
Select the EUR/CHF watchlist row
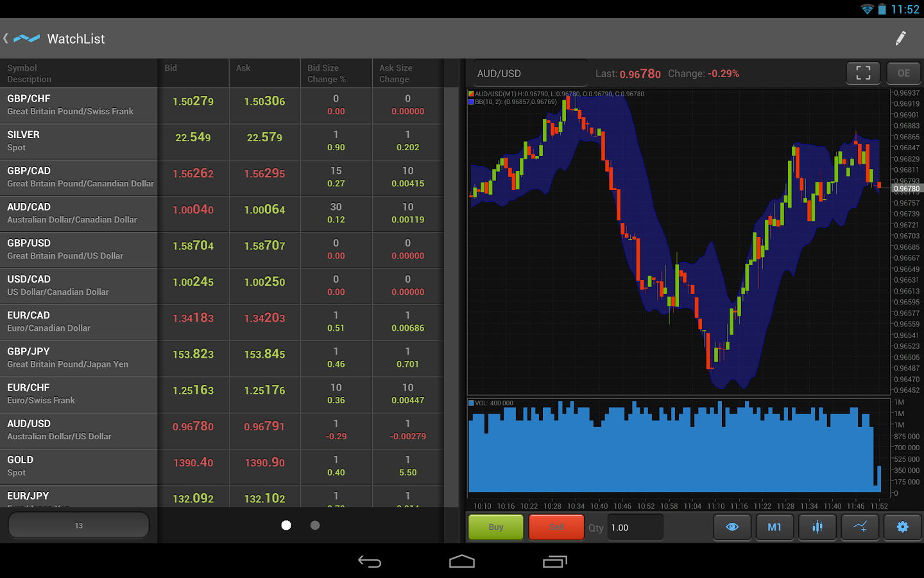coord(221,394)
